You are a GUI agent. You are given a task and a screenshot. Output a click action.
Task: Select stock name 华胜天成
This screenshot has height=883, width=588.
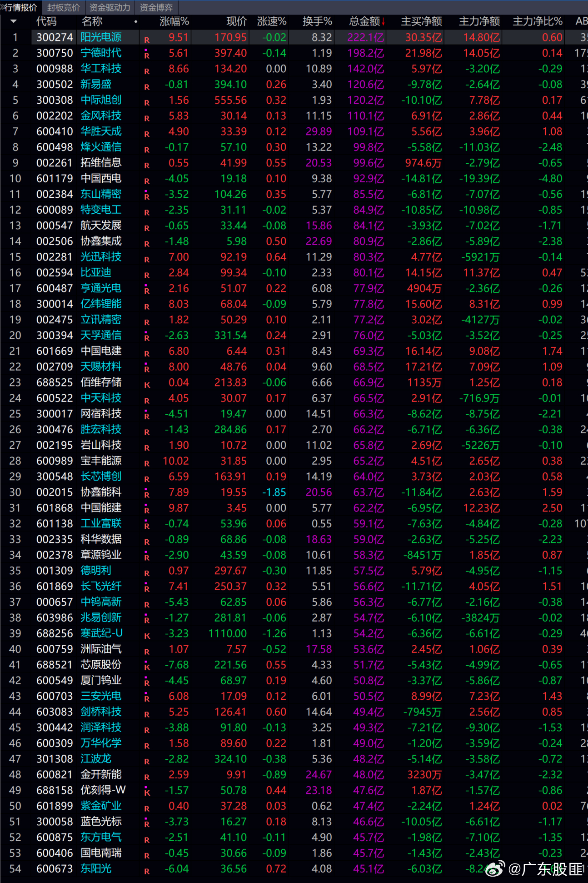(x=101, y=131)
